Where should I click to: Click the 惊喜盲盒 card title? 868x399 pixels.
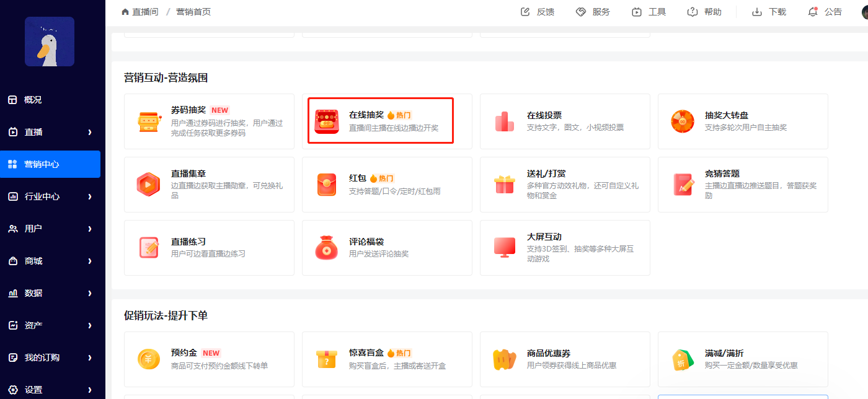(366, 353)
